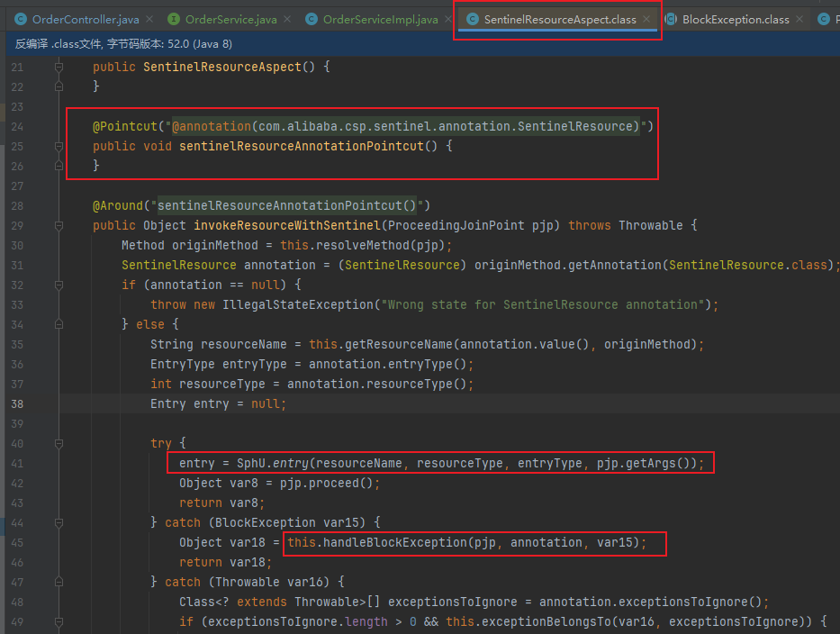Close the OrderController.java tab

pos(149,19)
